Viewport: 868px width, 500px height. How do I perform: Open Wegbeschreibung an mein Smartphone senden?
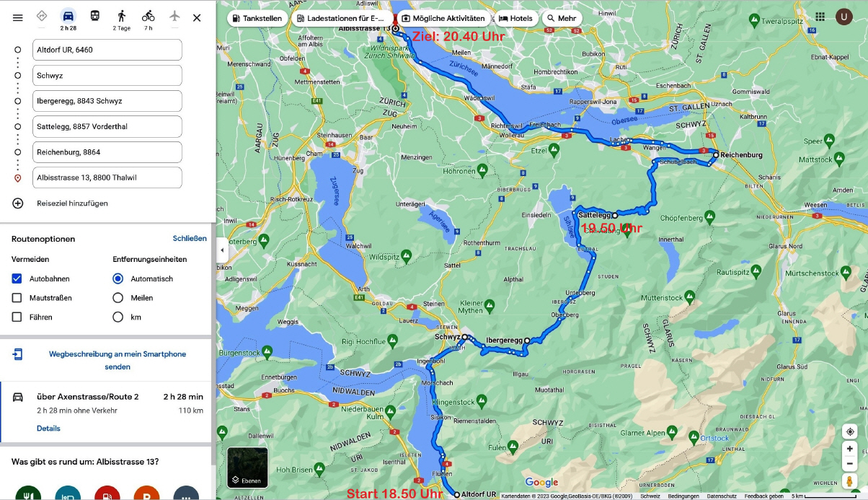[x=118, y=360]
